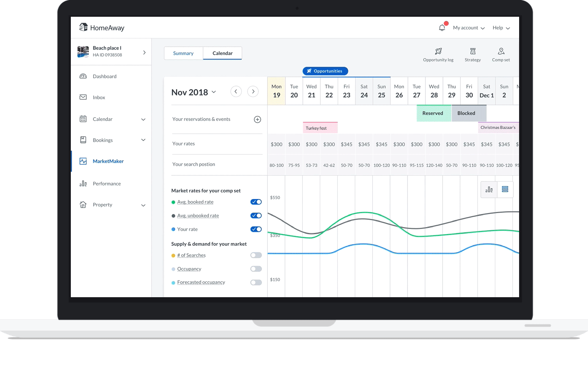Enable the # of Searches switch
Screen dimensions: 588x386
[256, 255]
